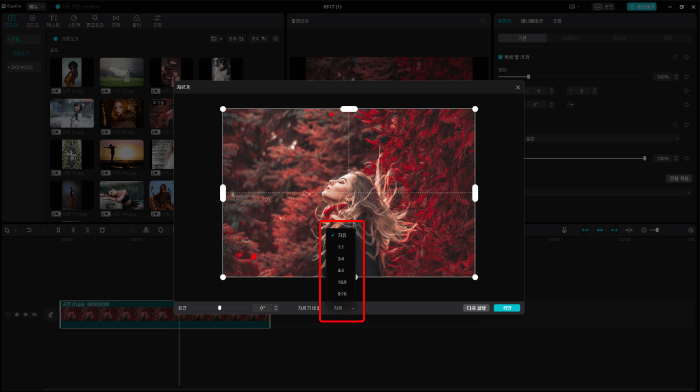This screenshot has height=392, width=700.
Task: Open the Filters tab icon
Action: pyautogui.click(x=137, y=21)
